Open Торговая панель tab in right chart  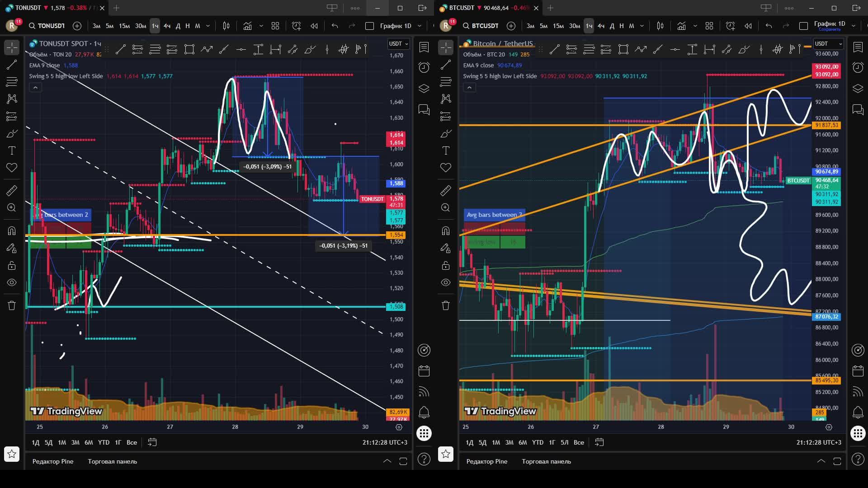(x=546, y=461)
